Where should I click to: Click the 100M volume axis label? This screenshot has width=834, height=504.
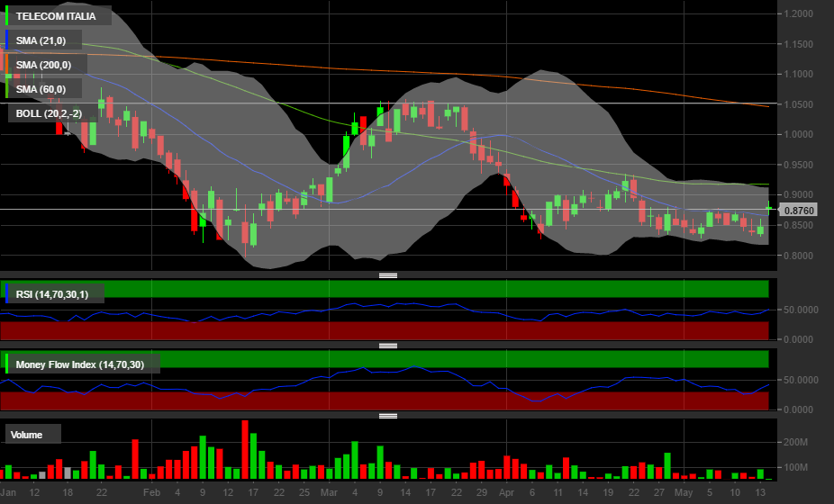point(795,467)
